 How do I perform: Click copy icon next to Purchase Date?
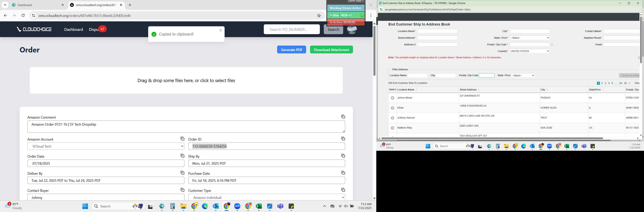[x=343, y=173]
